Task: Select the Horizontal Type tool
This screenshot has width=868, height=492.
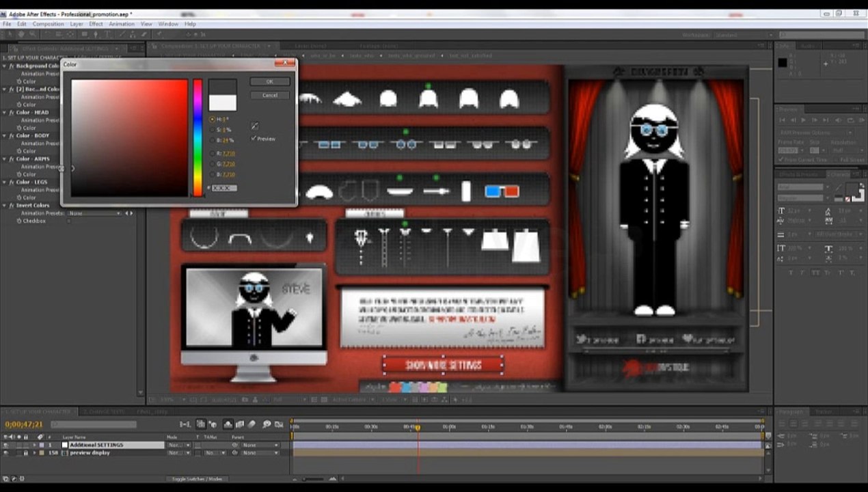Action: (x=107, y=34)
